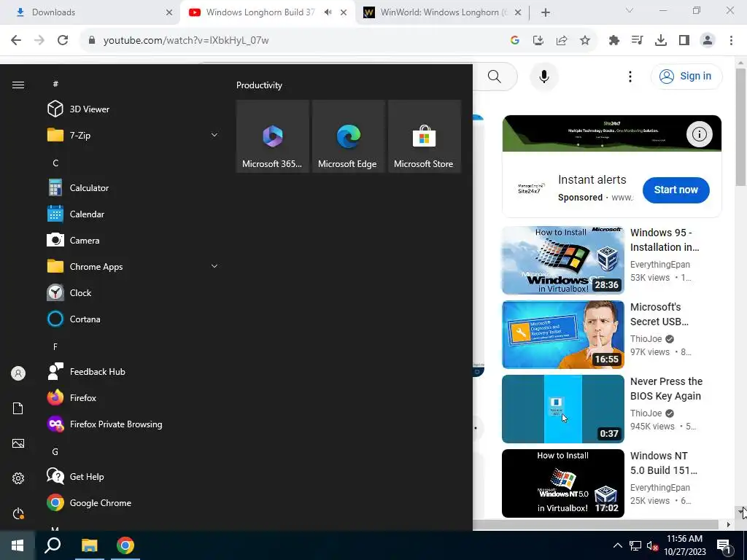Bookmark this page with the star
The width and height of the screenshot is (747, 560).
(x=585, y=41)
